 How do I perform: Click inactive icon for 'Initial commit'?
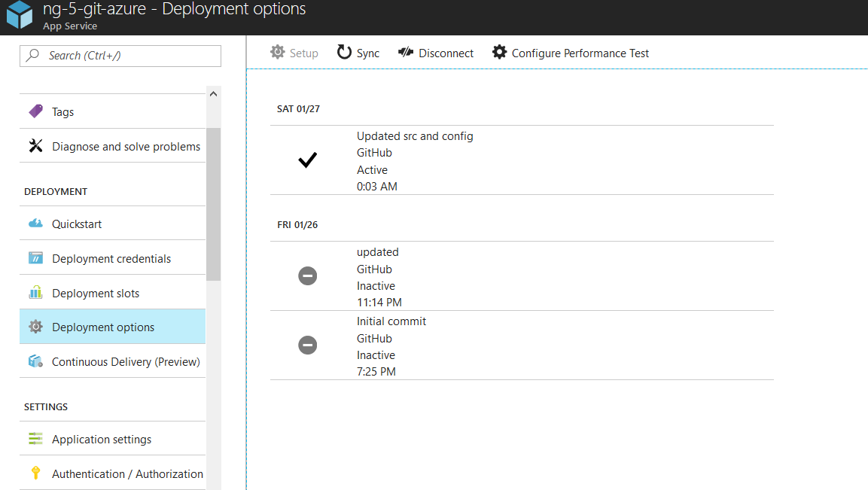308,345
